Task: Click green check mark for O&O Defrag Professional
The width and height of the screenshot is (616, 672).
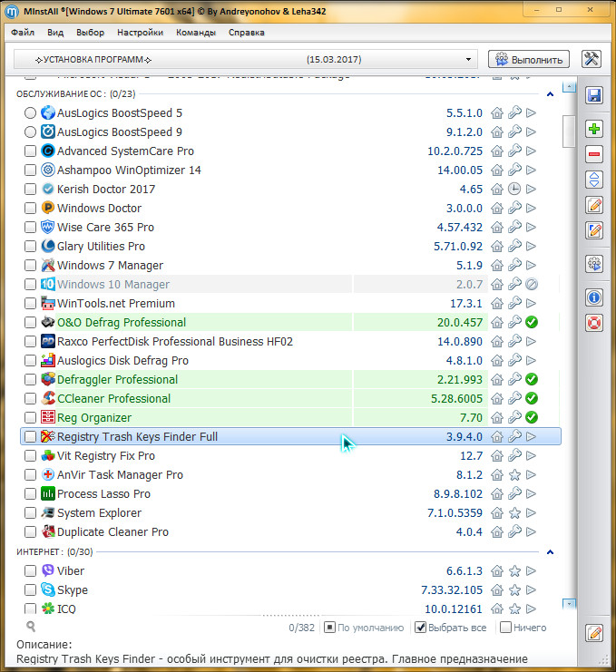Action: 532,322
